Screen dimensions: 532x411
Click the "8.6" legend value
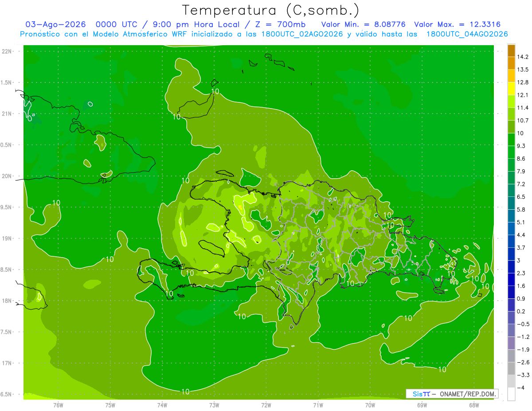[x=521, y=159]
